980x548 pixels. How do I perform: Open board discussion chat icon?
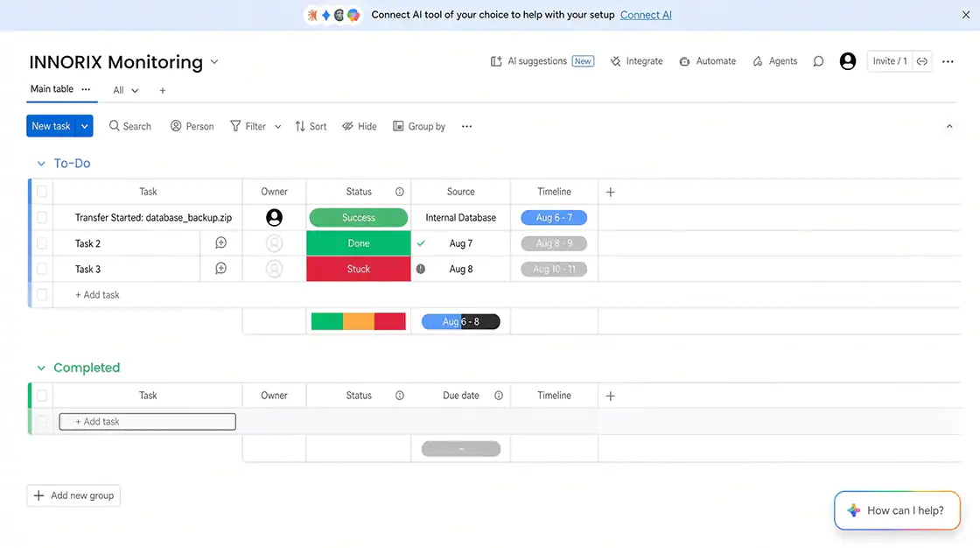818,61
